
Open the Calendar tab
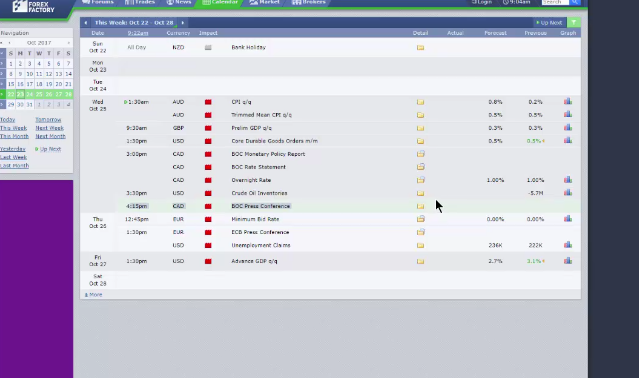click(x=220, y=2)
